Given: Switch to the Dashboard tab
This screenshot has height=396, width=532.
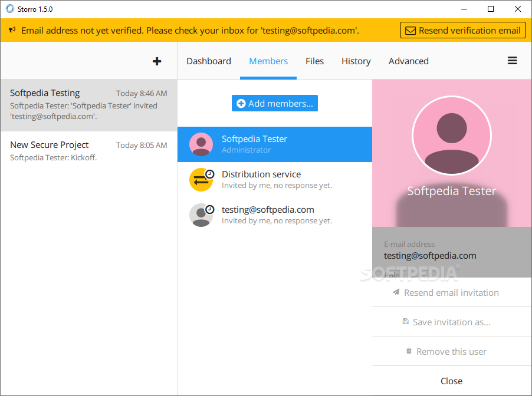Looking at the screenshot, I should pos(209,61).
